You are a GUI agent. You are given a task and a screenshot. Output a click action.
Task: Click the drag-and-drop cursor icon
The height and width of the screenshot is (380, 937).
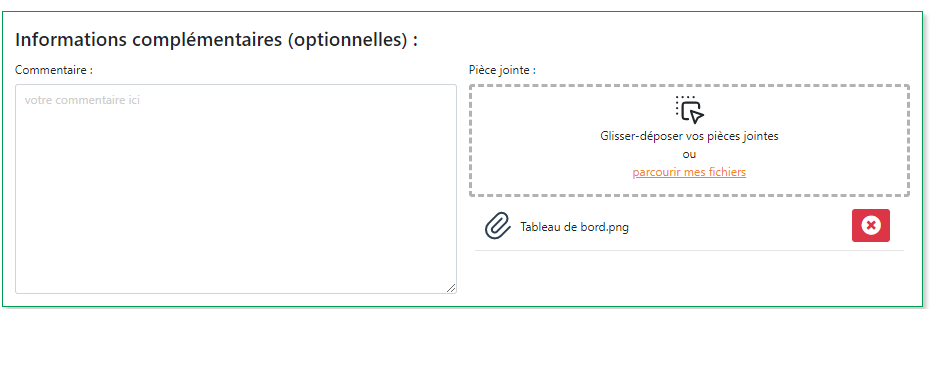690,109
